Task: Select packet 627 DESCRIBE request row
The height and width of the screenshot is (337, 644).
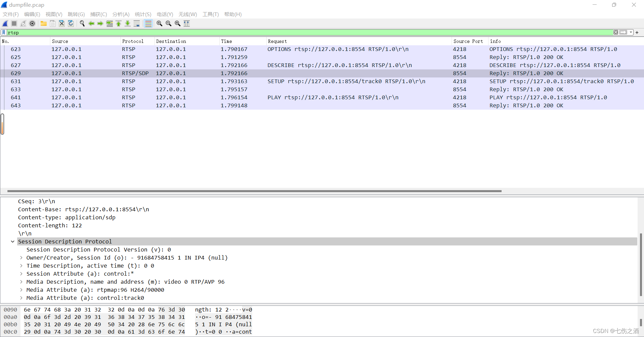Action: pos(322,65)
